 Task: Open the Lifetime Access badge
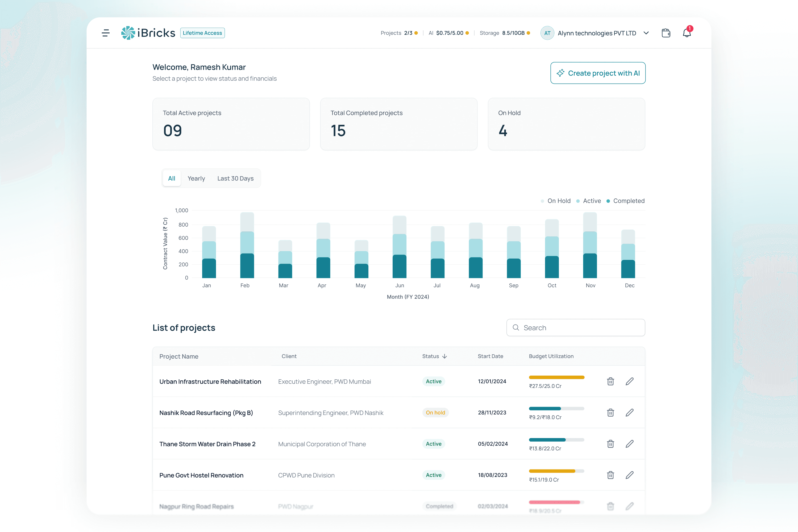click(202, 33)
